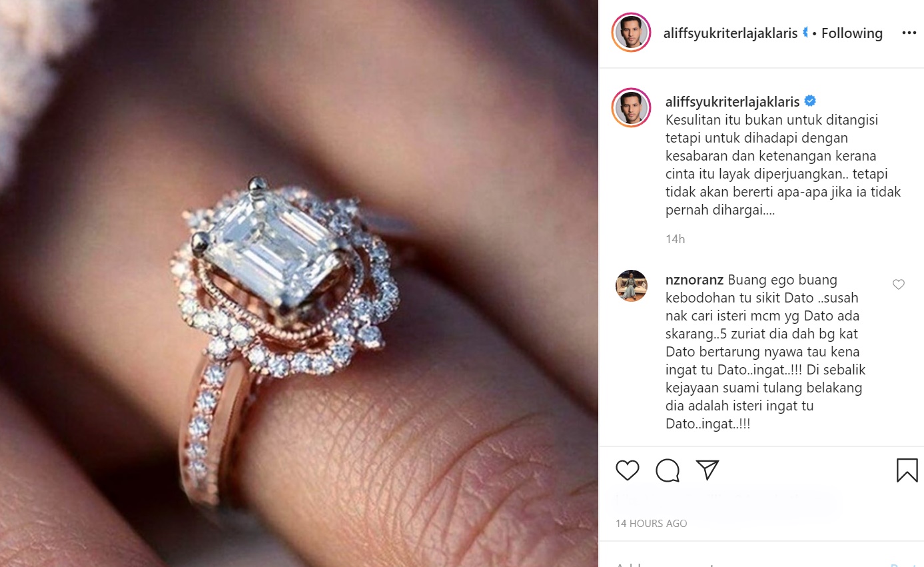Open the three-dot more options menu

(909, 33)
